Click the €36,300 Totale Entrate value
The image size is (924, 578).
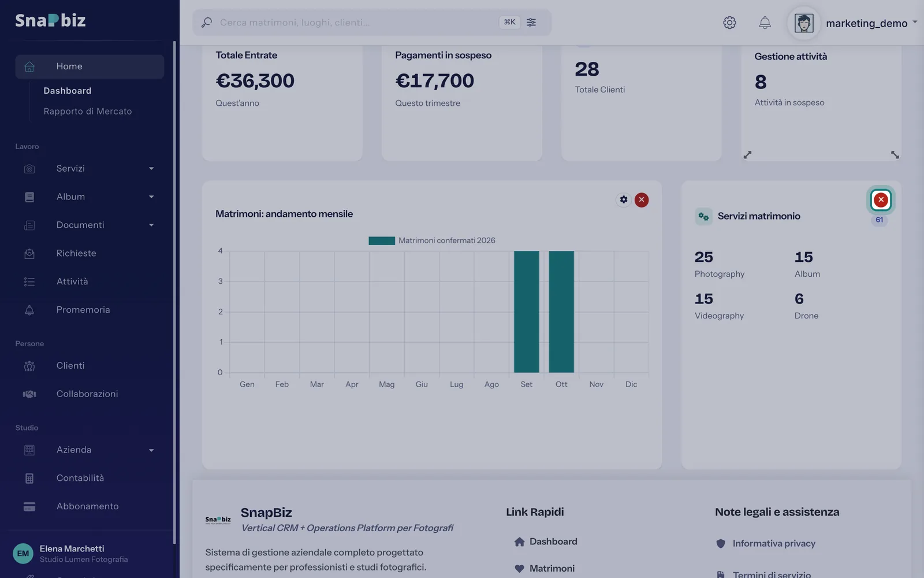(x=255, y=80)
